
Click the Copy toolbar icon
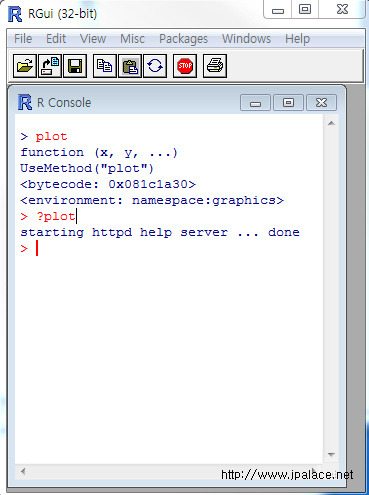tap(105, 66)
